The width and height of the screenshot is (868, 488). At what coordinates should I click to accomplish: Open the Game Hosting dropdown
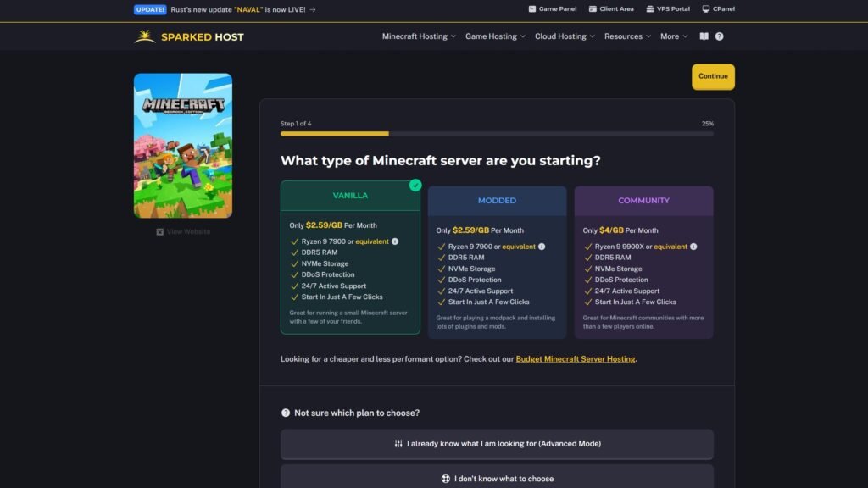tap(495, 36)
